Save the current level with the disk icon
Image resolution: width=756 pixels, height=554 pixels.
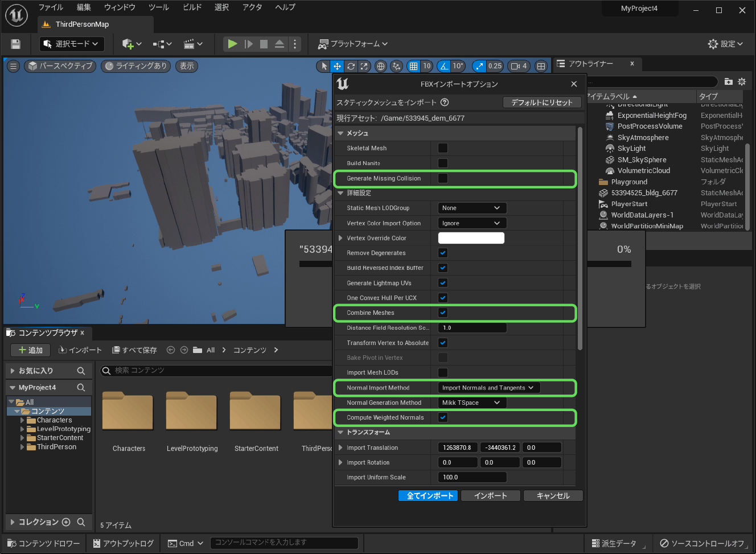click(15, 44)
